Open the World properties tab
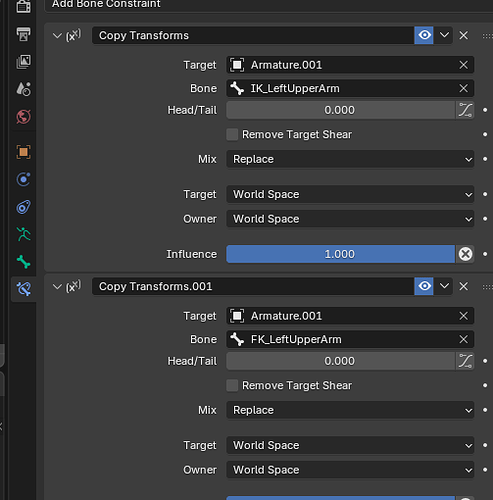 coord(23,117)
